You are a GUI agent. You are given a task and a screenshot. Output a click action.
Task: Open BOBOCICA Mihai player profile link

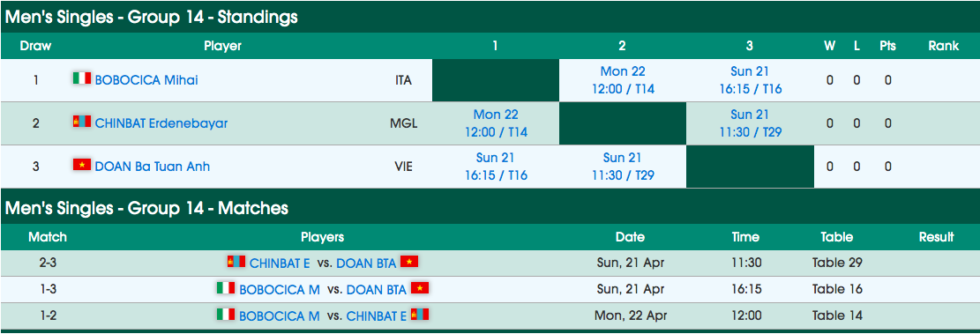click(x=147, y=80)
